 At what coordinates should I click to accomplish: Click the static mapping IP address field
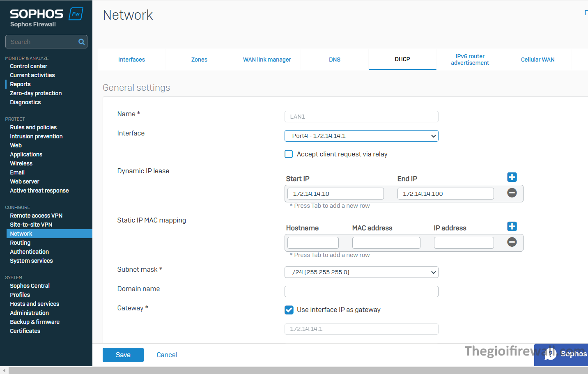click(464, 243)
